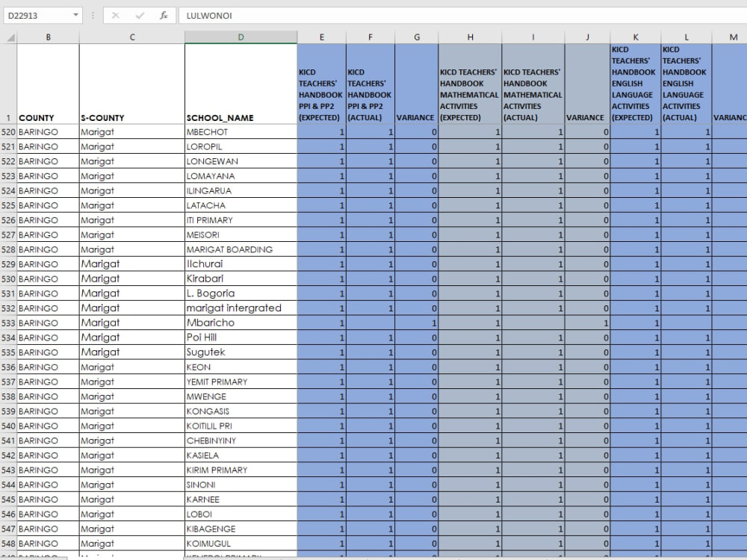Select column F header

pyautogui.click(x=371, y=37)
